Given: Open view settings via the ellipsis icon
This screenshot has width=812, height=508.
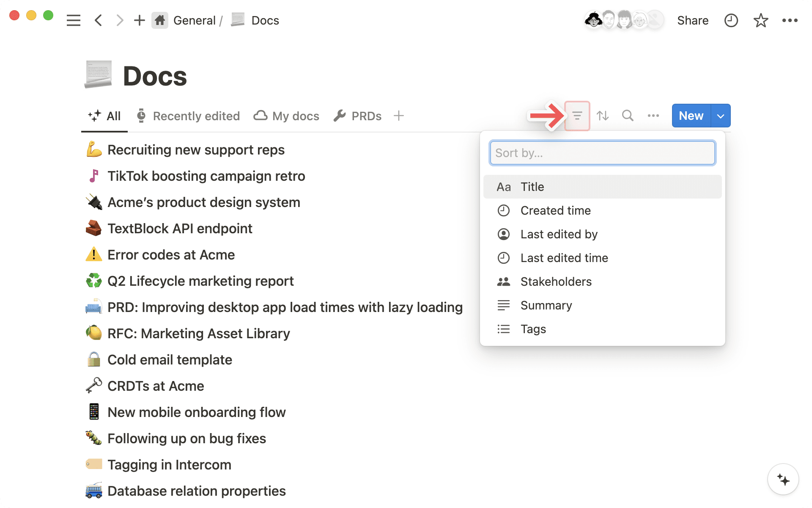Looking at the screenshot, I should point(653,116).
